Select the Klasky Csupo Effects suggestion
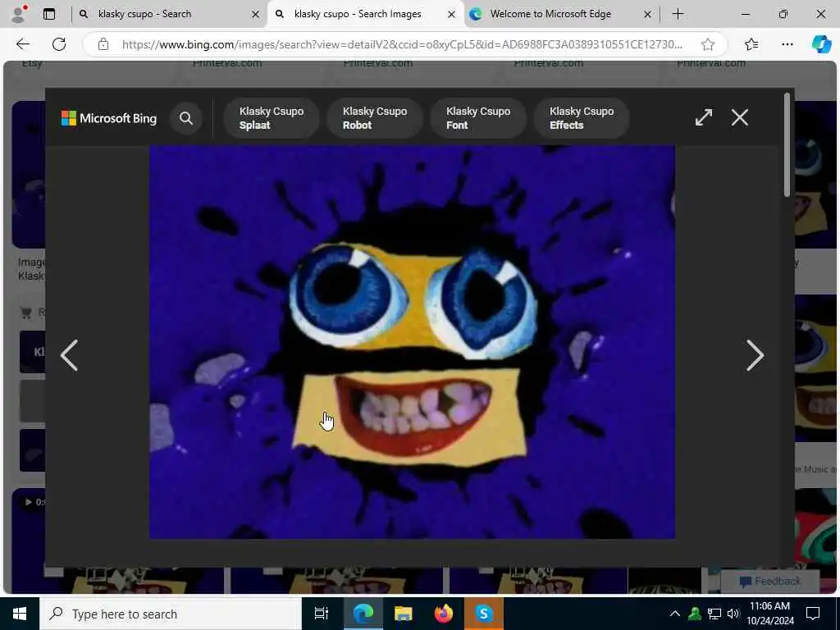The width and height of the screenshot is (840, 630). coord(582,118)
